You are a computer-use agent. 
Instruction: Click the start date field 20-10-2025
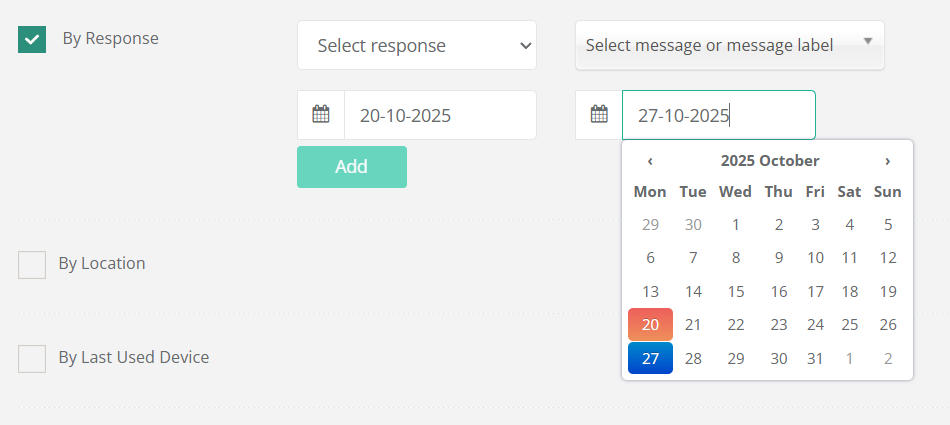440,115
